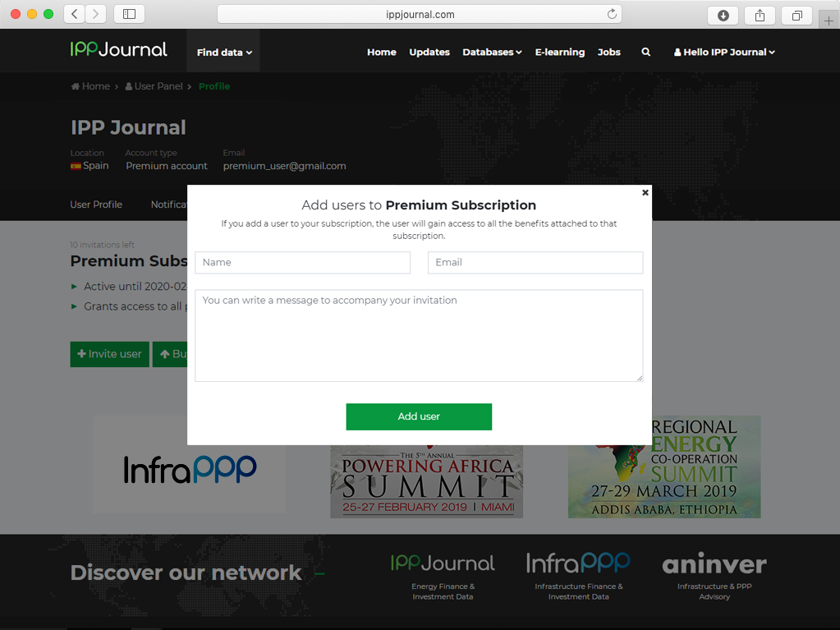Viewport: 840px width, 630px height.
Task: Click the invitation message text area
Action: pos(419,335)
